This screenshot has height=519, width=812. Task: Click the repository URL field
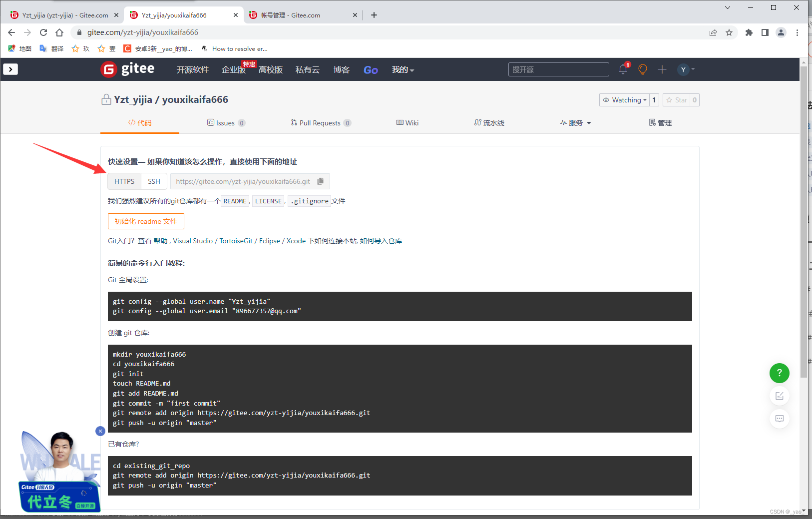[x=243, y=181]
